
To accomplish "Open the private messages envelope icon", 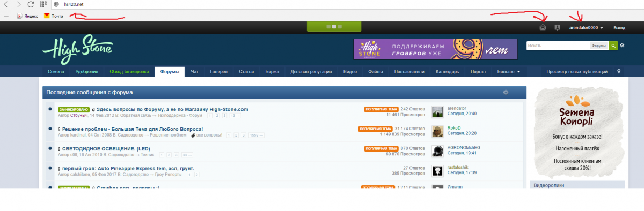I will [x=543, y=27].
